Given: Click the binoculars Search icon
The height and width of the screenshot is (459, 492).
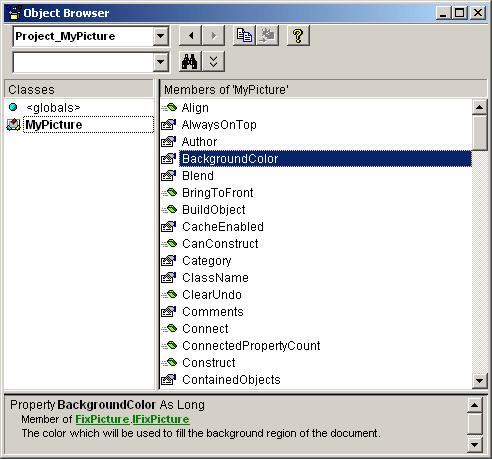Looking at the screenshot, I should [190, 62].
